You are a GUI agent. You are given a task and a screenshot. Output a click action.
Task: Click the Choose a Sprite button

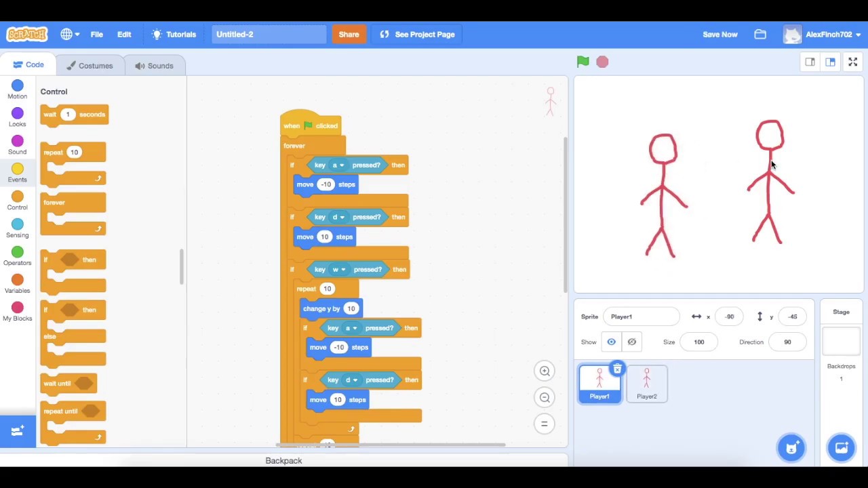point(791,448)
